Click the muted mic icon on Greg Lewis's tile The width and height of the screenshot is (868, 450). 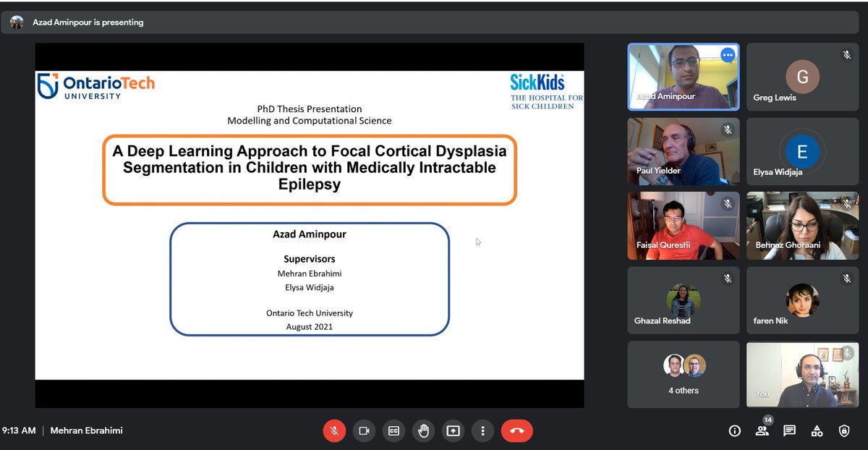(x=846, y=55)
